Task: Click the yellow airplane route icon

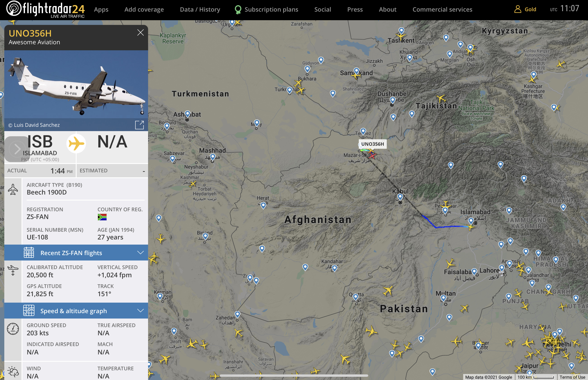Action: [76, 143]
